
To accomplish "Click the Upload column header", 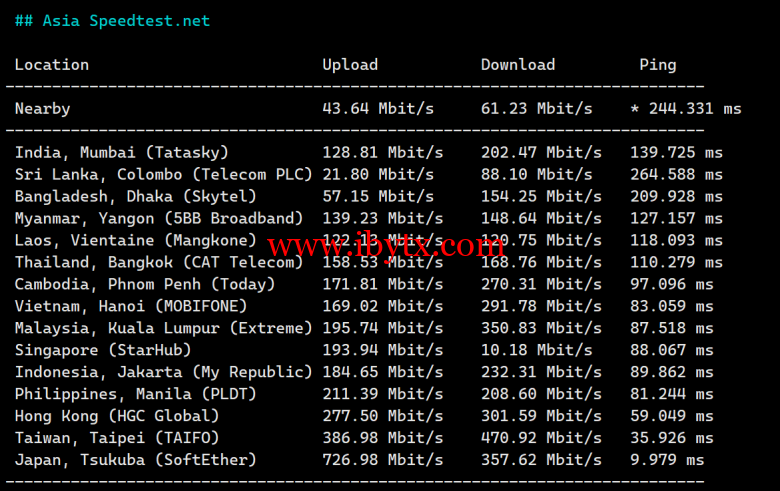I will (x=350, y=65).
